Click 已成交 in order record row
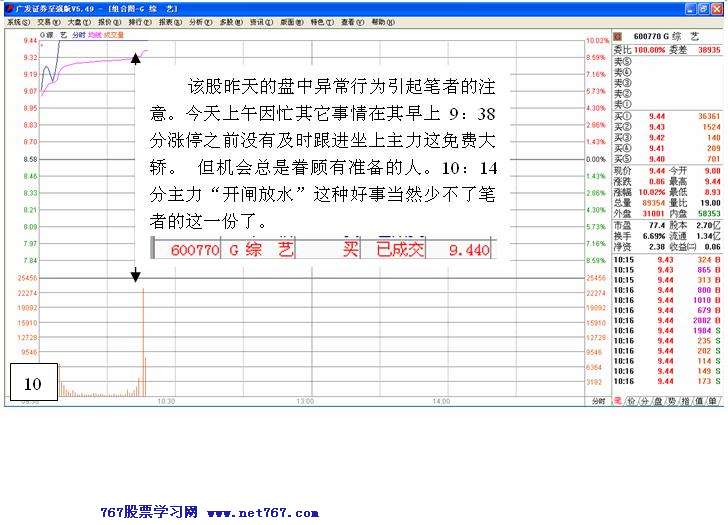This screenshot has height=525, width=728. click(400, 250)
